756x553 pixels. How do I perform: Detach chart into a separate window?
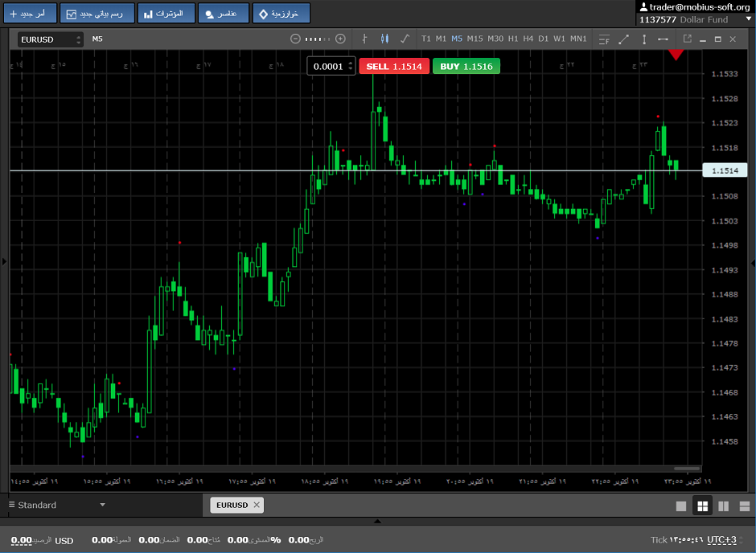tap(688, 39)
